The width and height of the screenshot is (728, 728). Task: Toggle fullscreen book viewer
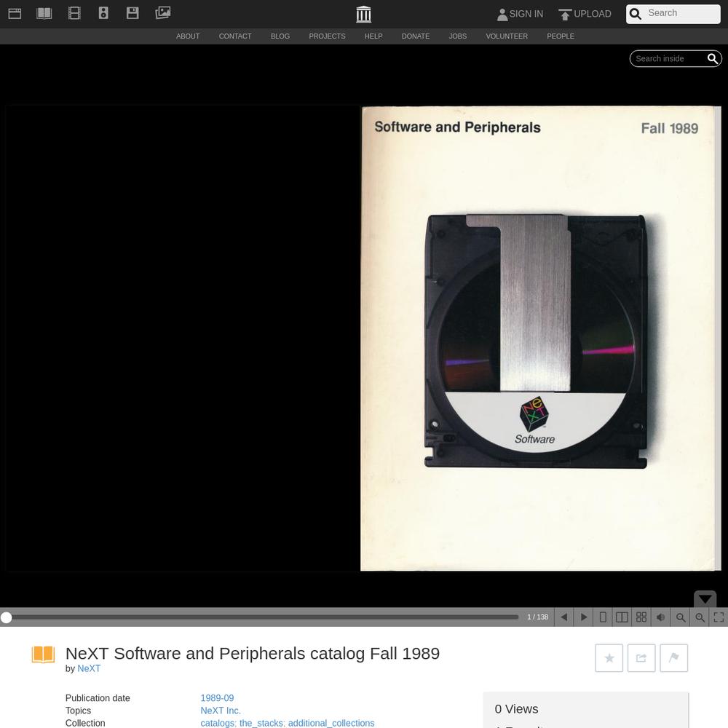719,617
